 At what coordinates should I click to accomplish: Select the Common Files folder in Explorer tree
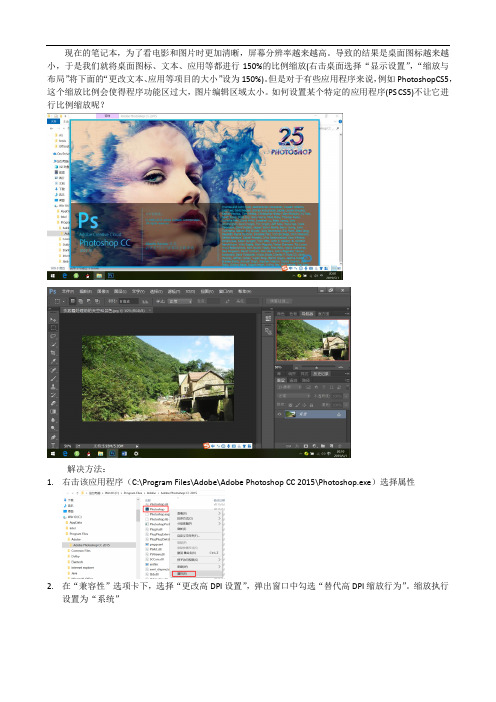(x=81, y=551)
